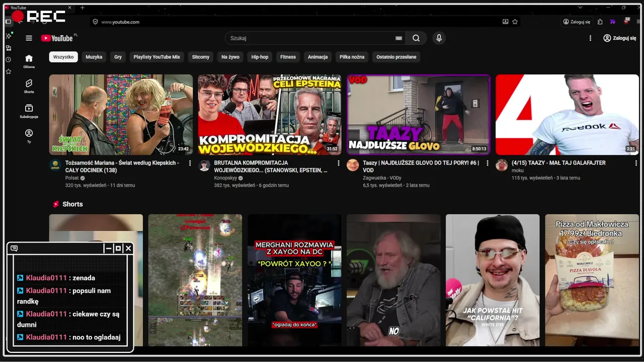644x362 pixels.
Task: Open the Merghani rozmawia z Xayoo short
Action: click(x=294, y=280)
